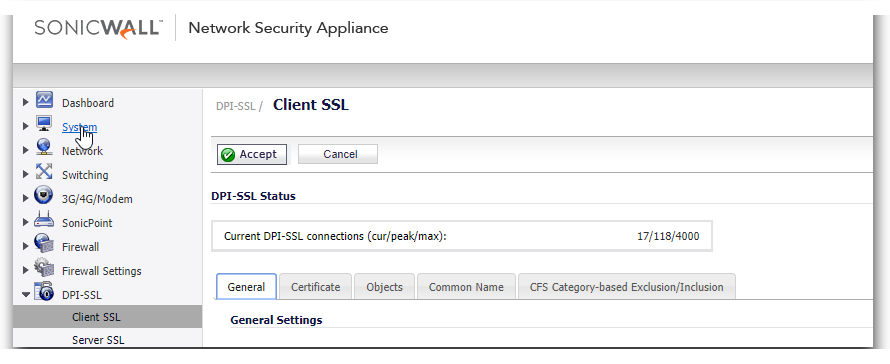Open the Network menu label

(82, 151)
